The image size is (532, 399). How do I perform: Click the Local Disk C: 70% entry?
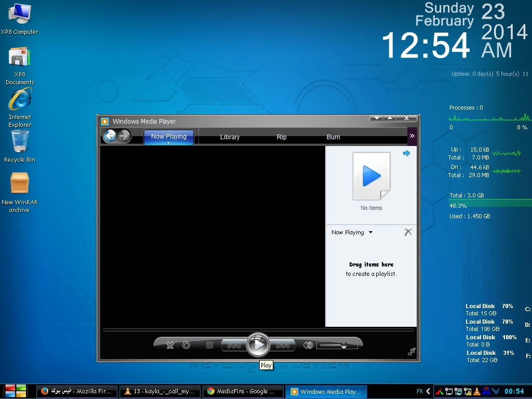498,310
